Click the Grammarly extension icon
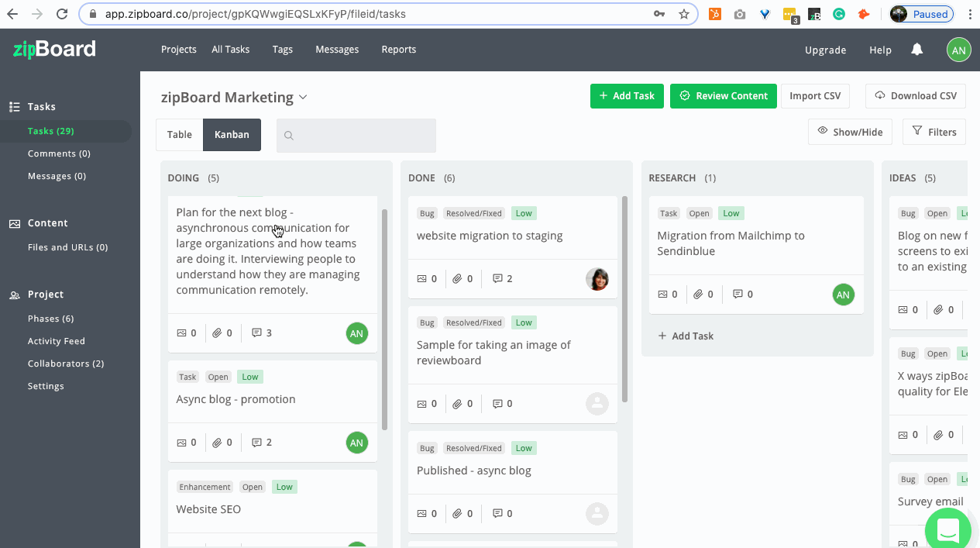This screenshot has width=980, height=548. pos(839,14)
